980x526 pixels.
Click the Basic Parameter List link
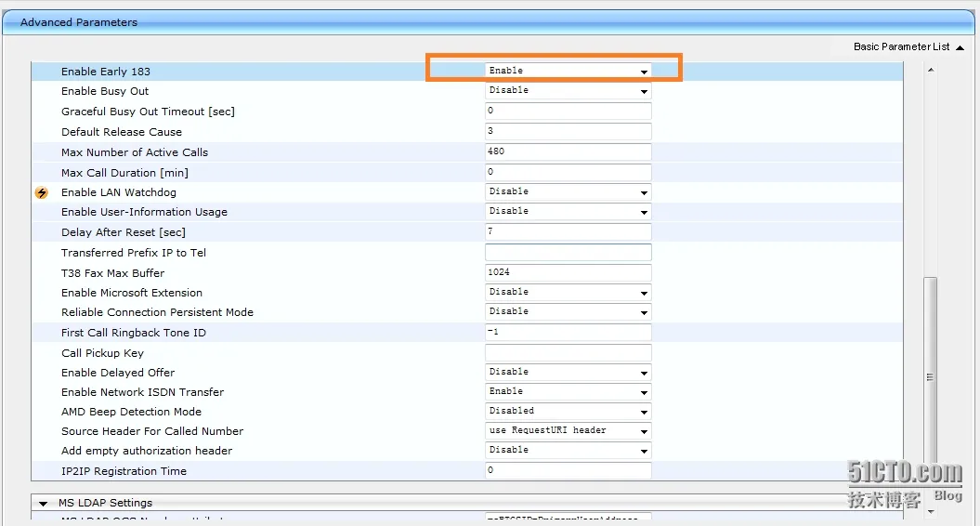coord(901,46)
